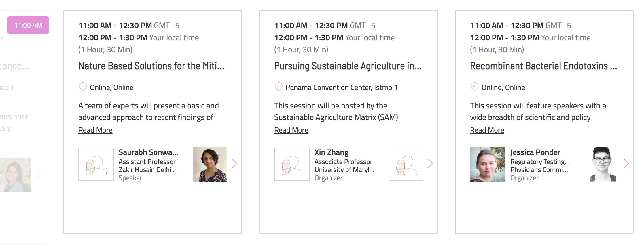The image size is (644, 248).
Task: Click location pin icon for Nature Based Solutions session
Action: point(83,87)
